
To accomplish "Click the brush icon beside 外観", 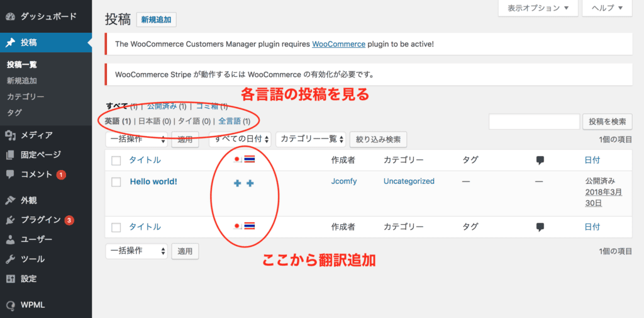I will 11,201.
